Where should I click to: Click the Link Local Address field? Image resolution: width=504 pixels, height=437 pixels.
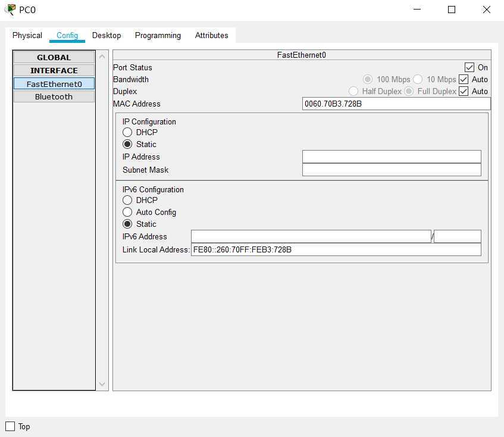[x=336, y=249]
